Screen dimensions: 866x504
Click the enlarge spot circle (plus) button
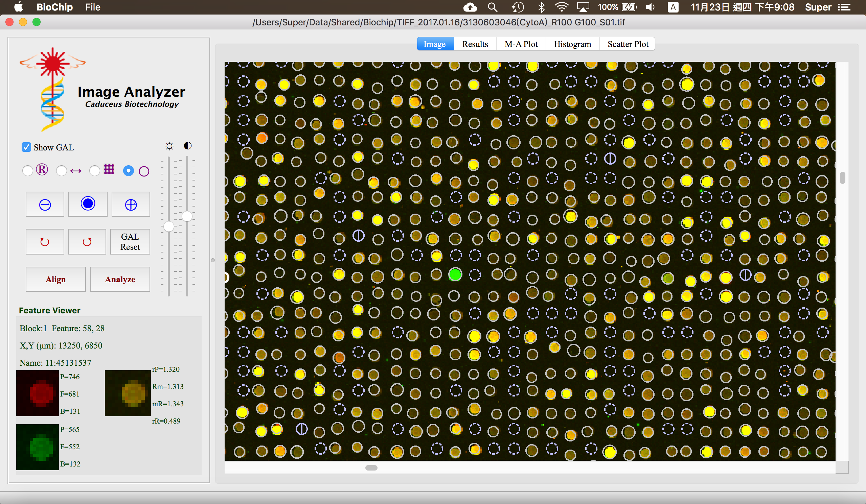[131, 205]
